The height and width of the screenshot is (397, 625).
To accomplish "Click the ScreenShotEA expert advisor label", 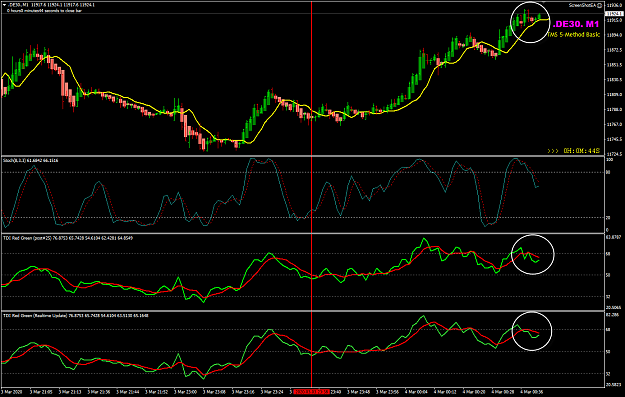I will [582, 5].
